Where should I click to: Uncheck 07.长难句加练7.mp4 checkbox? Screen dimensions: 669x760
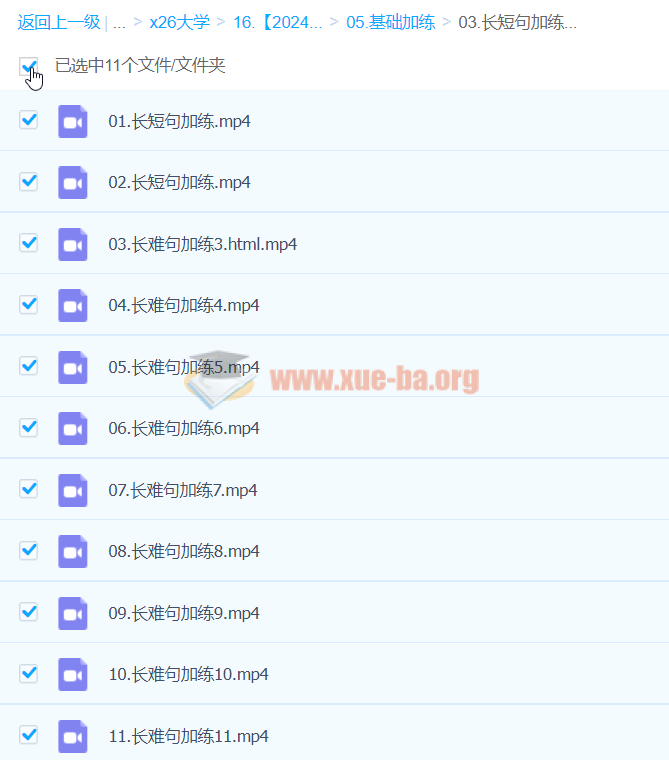(29, 489)
